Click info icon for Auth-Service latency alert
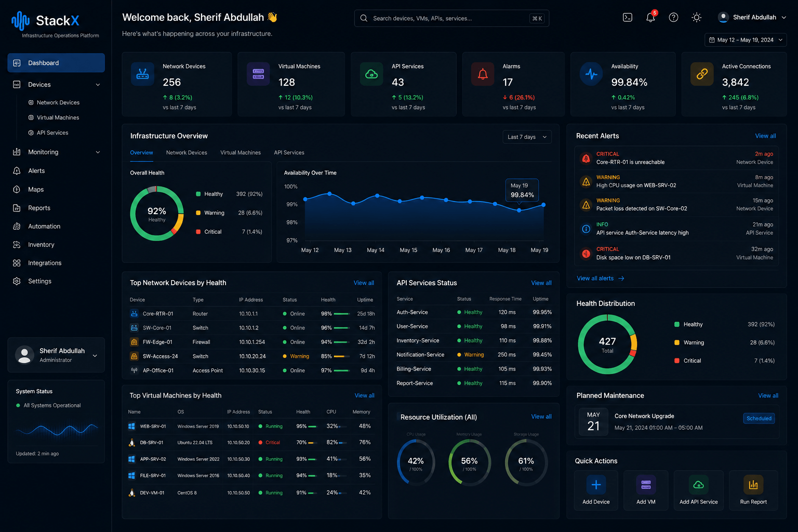The height and width of the screenshot is (532, 798). pos(586,229)
